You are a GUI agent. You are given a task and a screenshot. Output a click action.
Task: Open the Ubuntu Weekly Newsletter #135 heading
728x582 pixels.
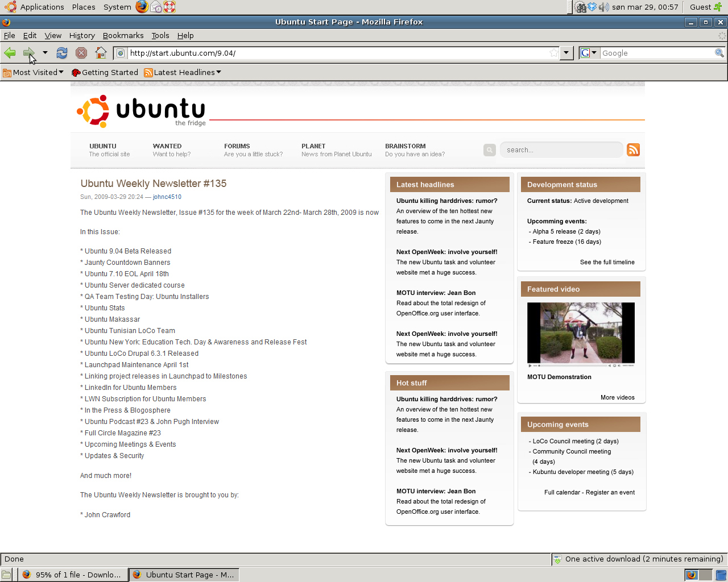pyautogui.click(x=154, y=184)
